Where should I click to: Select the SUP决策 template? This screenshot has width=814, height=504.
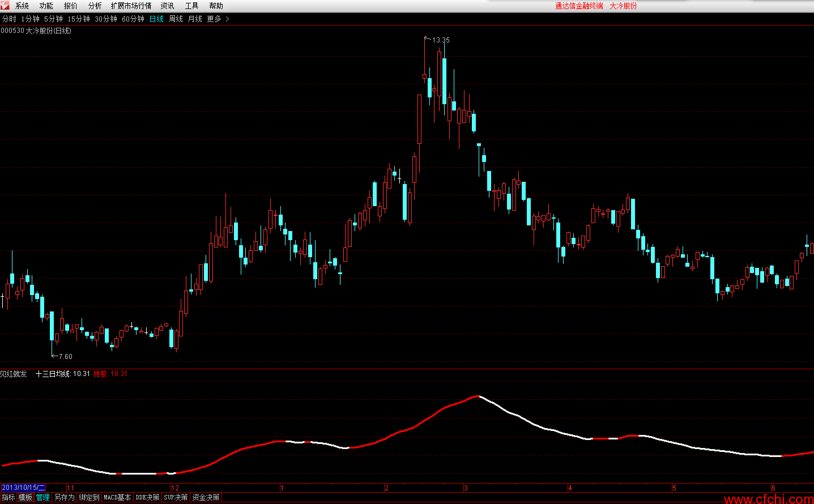tap(176, 497)
